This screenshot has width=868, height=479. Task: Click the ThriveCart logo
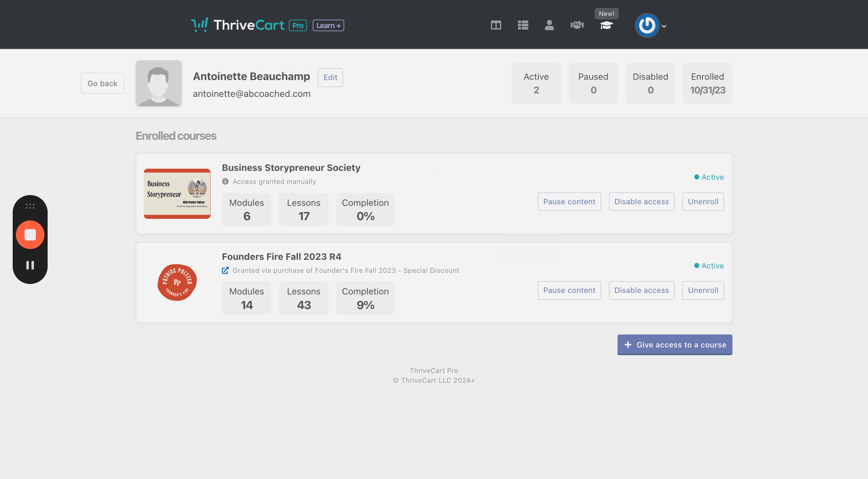click(x=237, y=25)
